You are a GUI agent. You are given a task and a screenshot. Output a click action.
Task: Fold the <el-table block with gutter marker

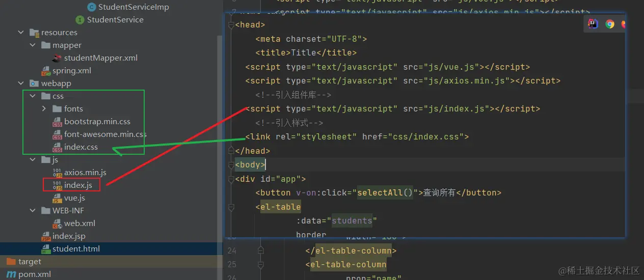click(231, 207)
